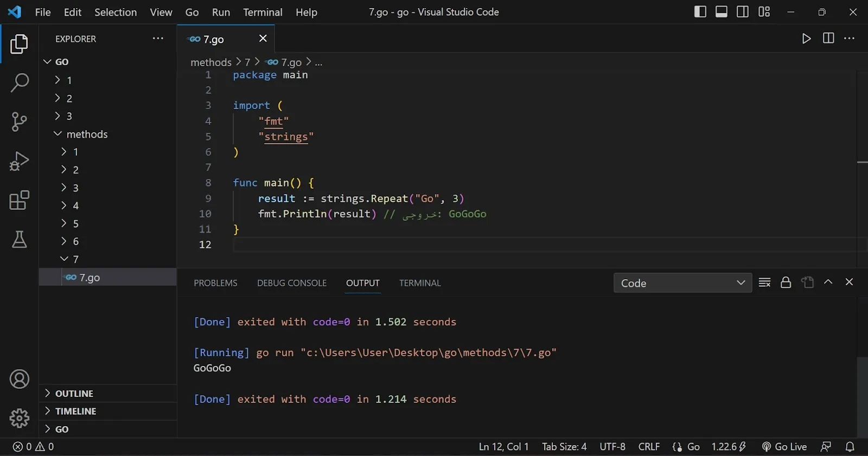Collapse folder 7 under methods
This screenshot has height=456, width=868.
(107, 259)
